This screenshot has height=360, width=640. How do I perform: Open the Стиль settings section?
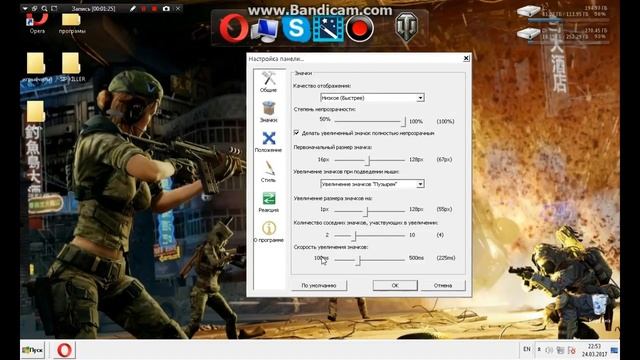point(269,171)
